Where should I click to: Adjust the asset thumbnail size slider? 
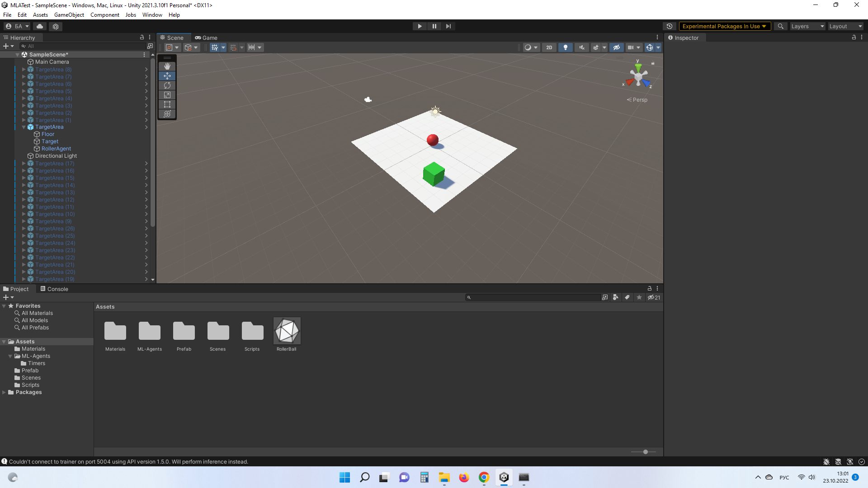[645, 452]
